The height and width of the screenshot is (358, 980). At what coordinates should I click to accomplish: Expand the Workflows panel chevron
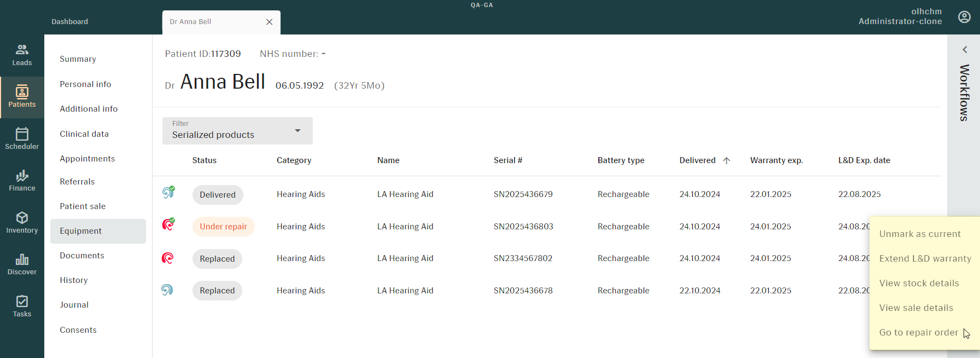point(965,50)
